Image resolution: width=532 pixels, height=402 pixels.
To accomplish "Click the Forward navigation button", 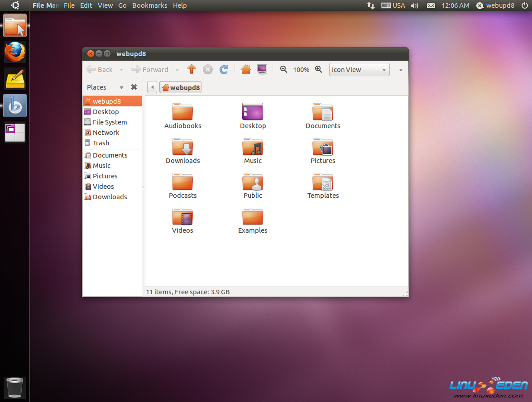I will pos(150,70).
